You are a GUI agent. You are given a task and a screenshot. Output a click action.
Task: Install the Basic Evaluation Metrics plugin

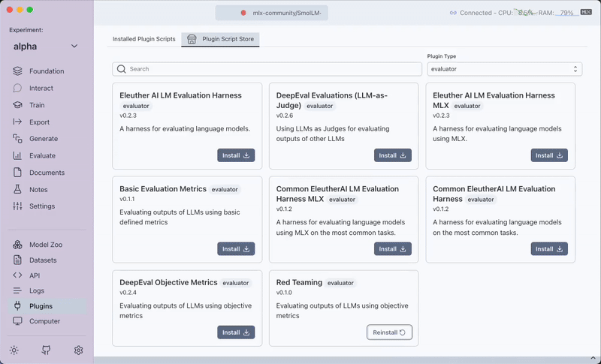pos(236,248)
